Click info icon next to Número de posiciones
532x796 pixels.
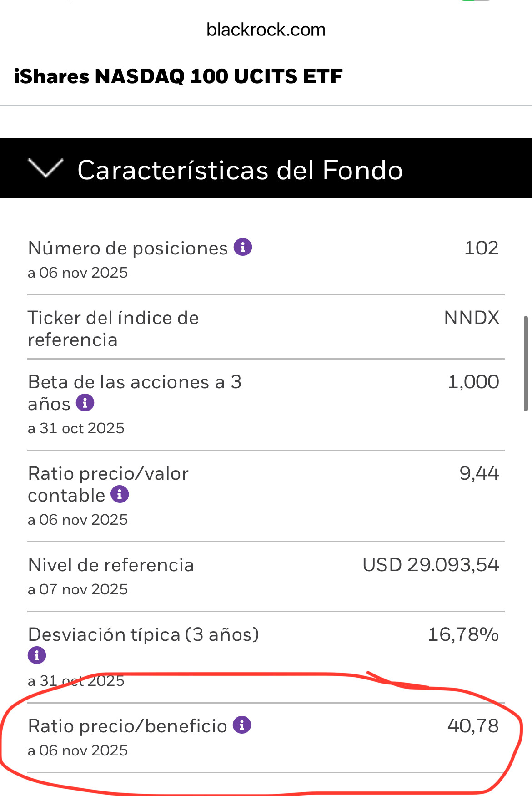pos(243,247)
